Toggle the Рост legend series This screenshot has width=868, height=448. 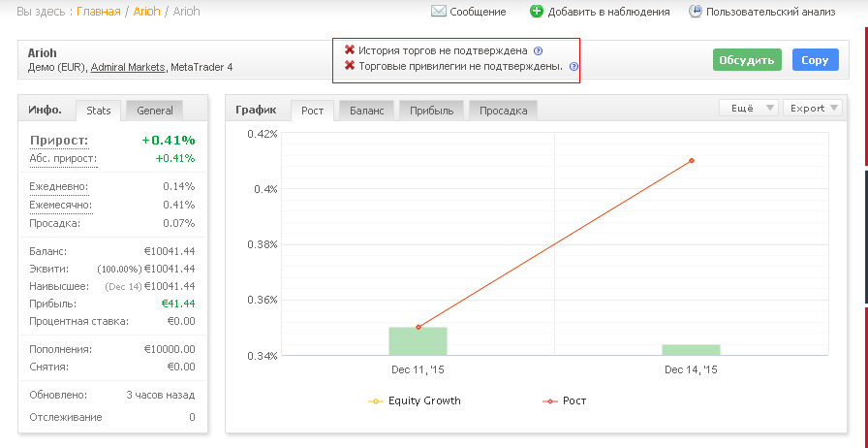pyautogui.click(x=564, y=400)
